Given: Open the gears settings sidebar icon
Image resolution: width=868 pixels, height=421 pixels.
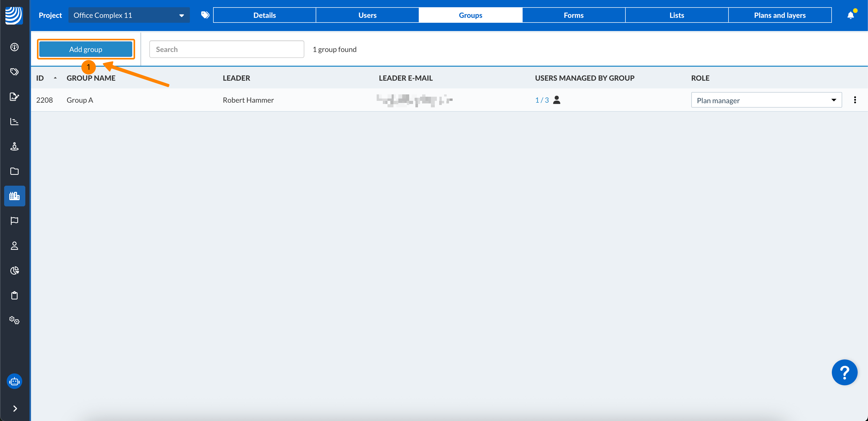Looking at the screenshot, I should pos(14,320).
